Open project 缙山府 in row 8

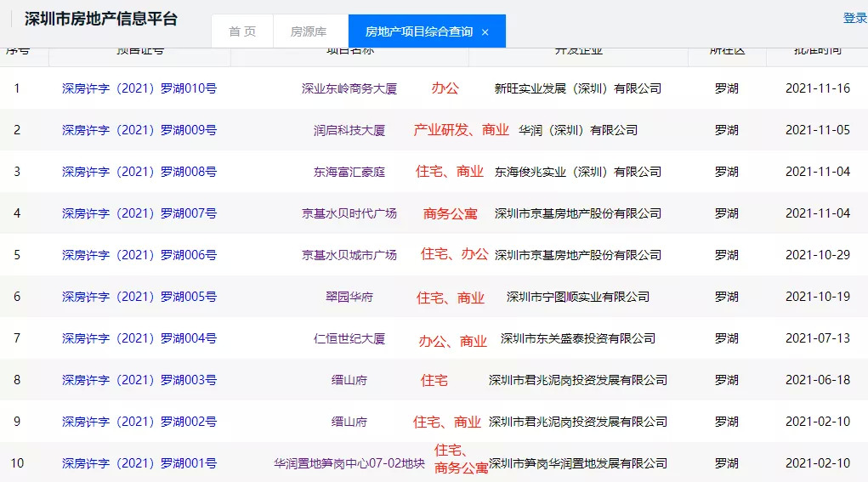click(x=349, y=380)
